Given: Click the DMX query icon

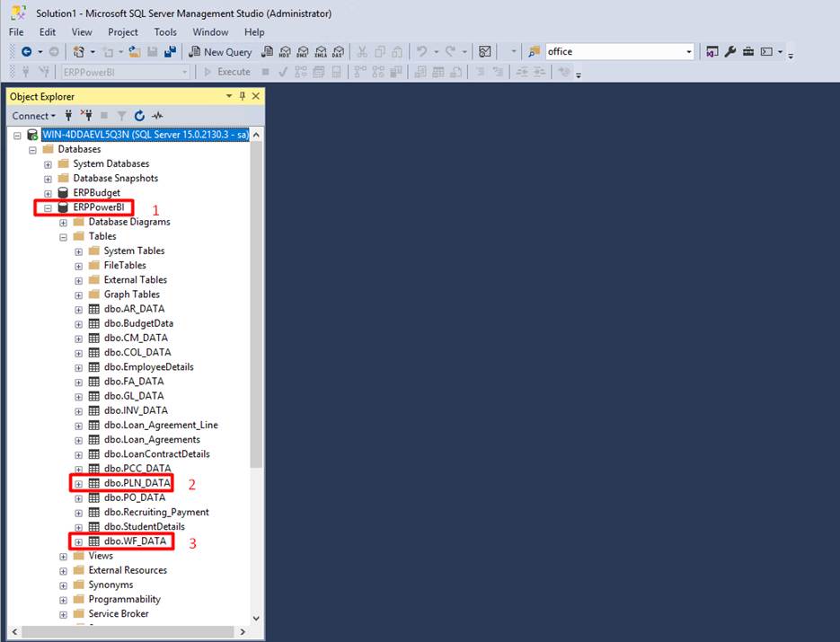Looking at the screenshot, I should 303,51.
